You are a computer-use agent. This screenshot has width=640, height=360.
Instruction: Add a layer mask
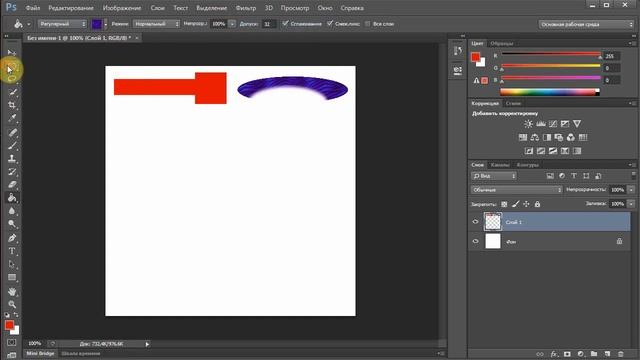[567, 354]
